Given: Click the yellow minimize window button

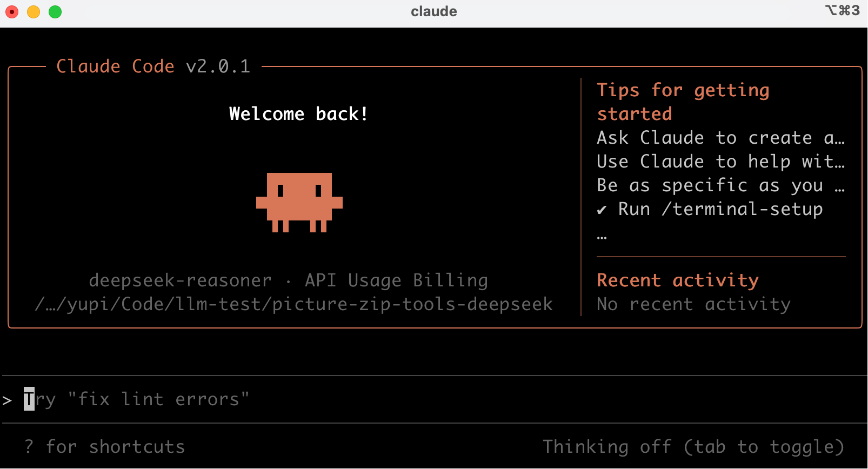Looking at the screenshot, I should coord(34,12).
